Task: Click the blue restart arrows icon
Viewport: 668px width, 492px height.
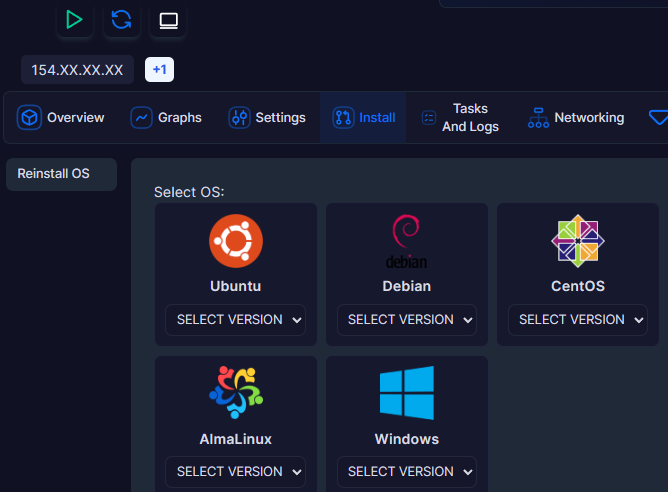Action: click(x=121, y=20)
